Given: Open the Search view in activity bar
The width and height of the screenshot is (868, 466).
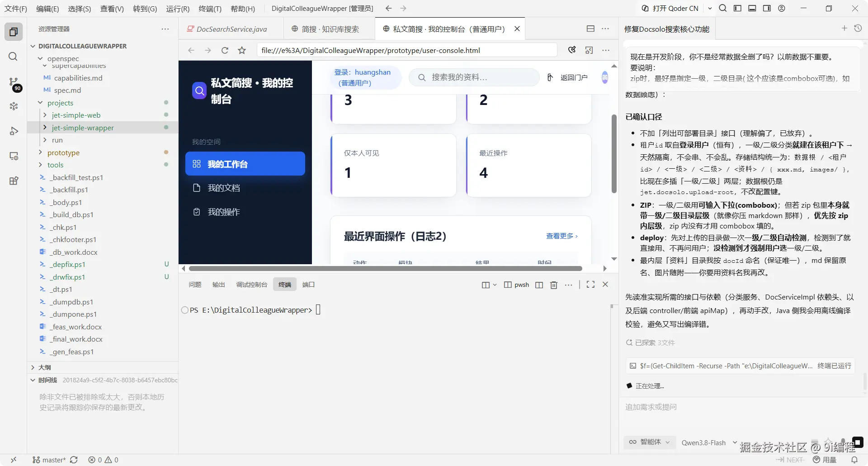Looking at the screenshot, I should click(x=14, y=57).
